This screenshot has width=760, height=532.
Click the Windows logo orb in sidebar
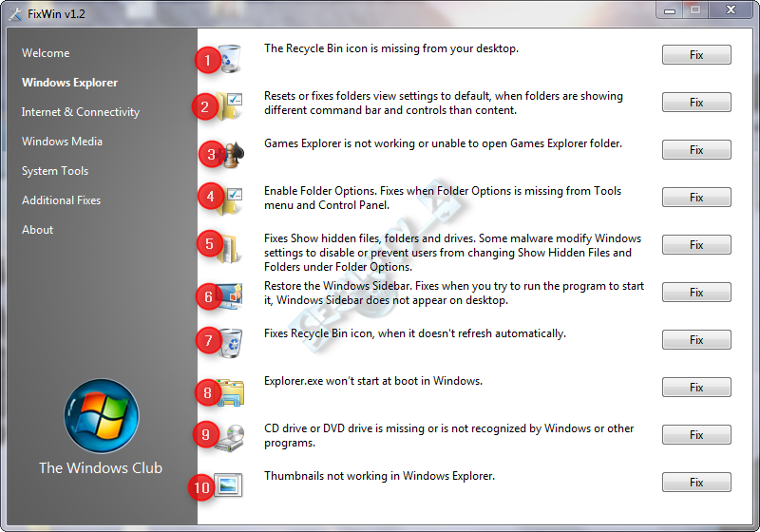click(102, 416)
